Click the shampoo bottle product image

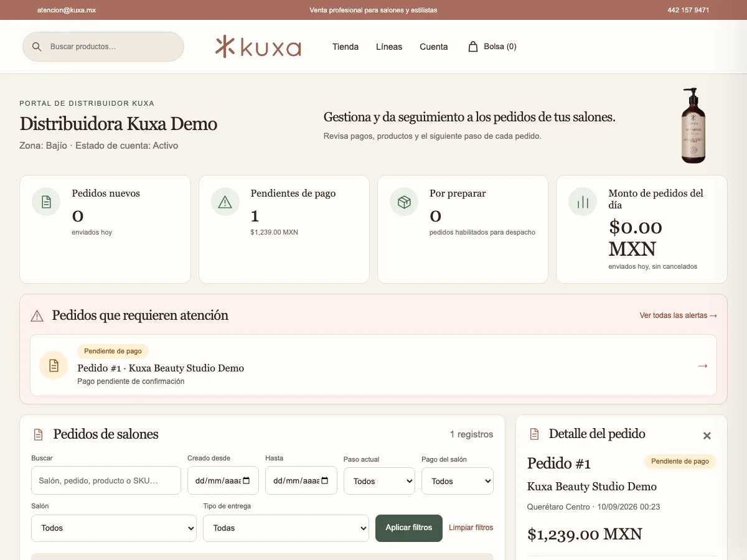(693, 126)
